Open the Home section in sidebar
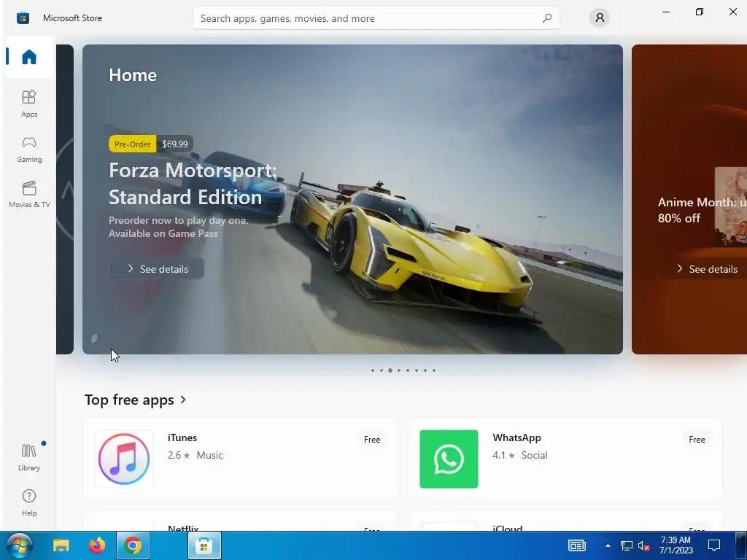Screen dimensions: 747x560 coord(29,57)
